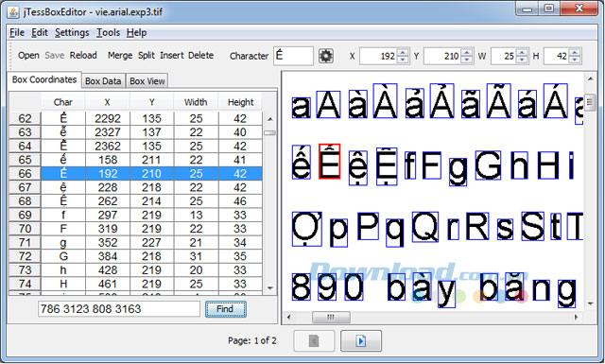605x364 pixels.
Task: Select row 69 for character f
Action: 135,215
